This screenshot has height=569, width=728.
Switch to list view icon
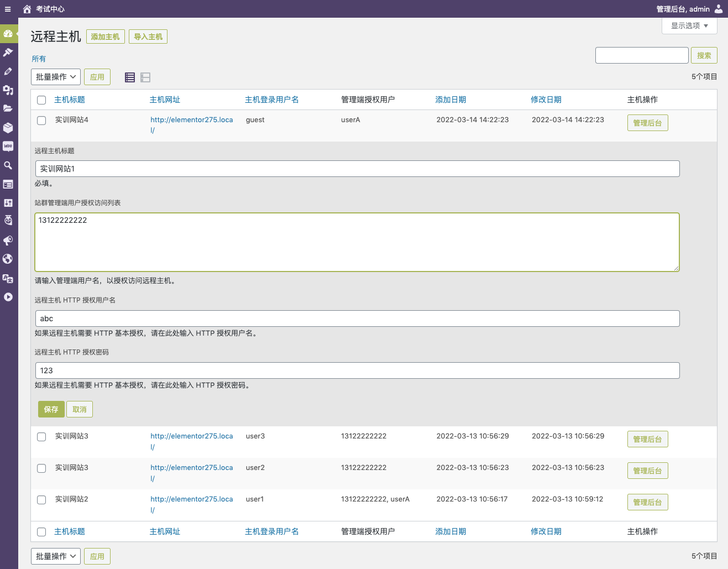tap(130, 77)
